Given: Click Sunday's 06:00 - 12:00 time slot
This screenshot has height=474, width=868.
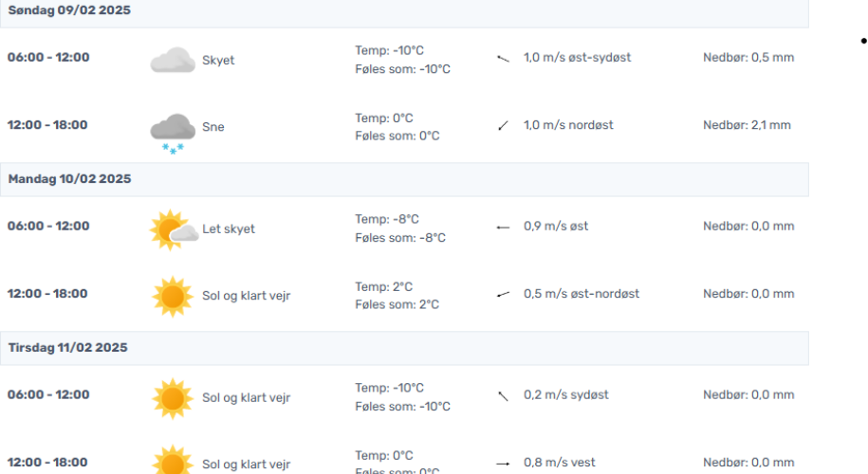Looking at the screenshot, I should point(48,58).
